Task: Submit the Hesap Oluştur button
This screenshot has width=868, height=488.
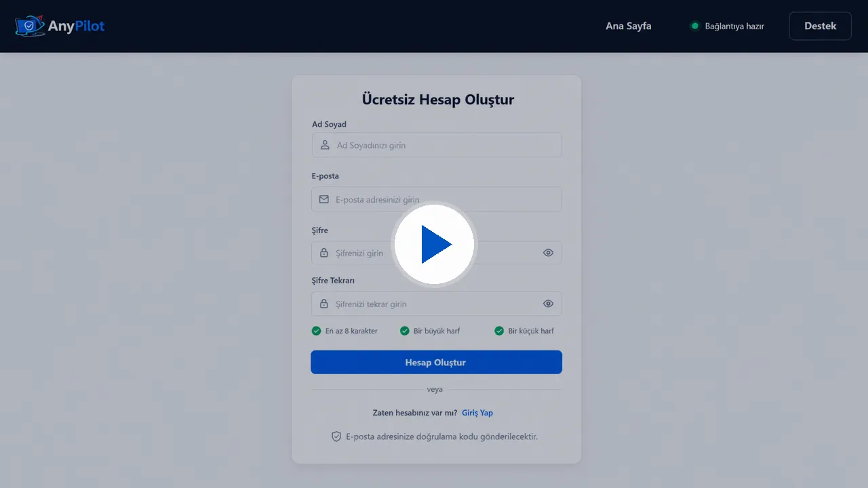Action: coord(437,362)
